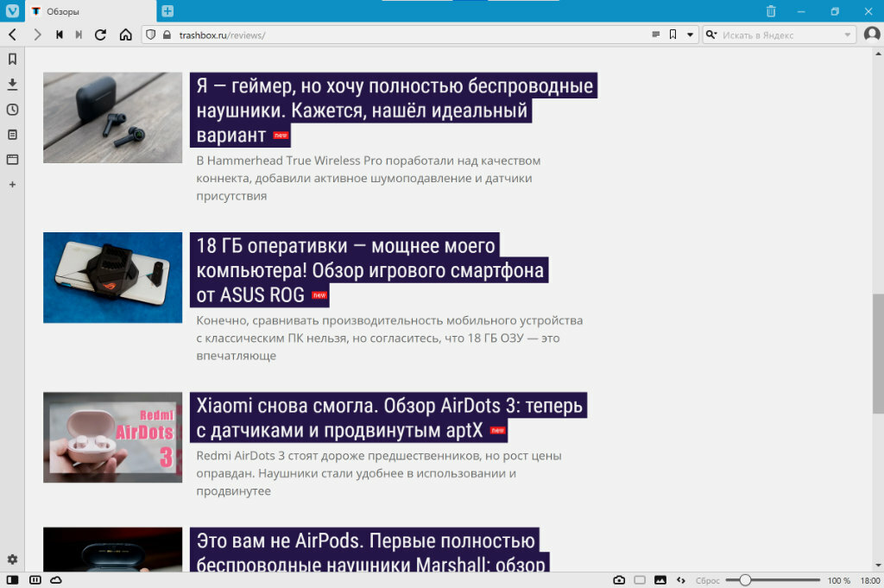Click the fast forward button
Viewport: 884px width, 588px height.
pyautogui.click(x=79, y=35)
